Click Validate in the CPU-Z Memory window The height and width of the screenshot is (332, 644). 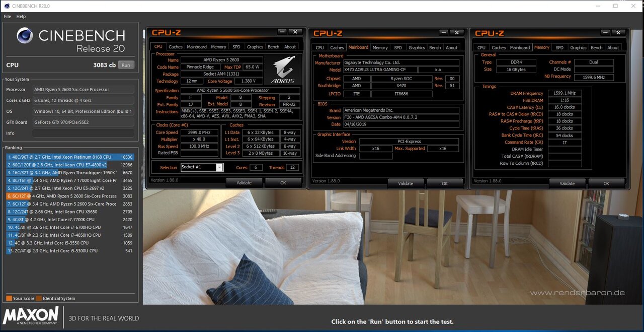[567, 183]
